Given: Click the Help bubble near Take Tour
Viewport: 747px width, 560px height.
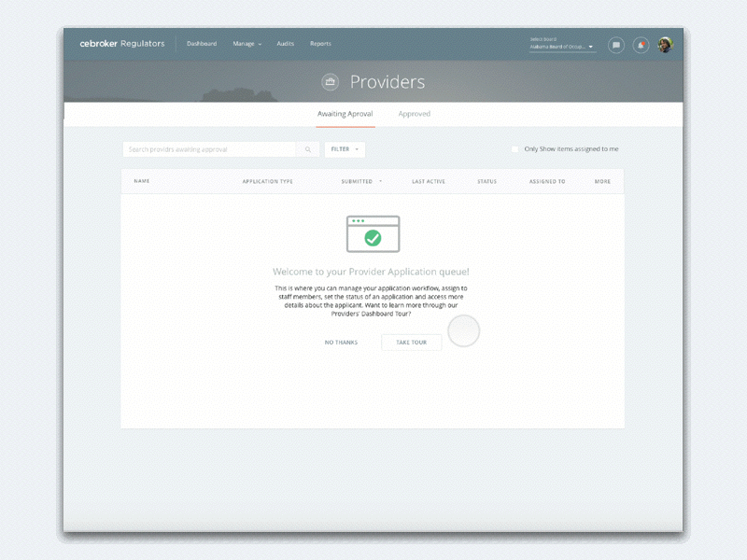Looking at the screenshot, I should tap(464, 331).
